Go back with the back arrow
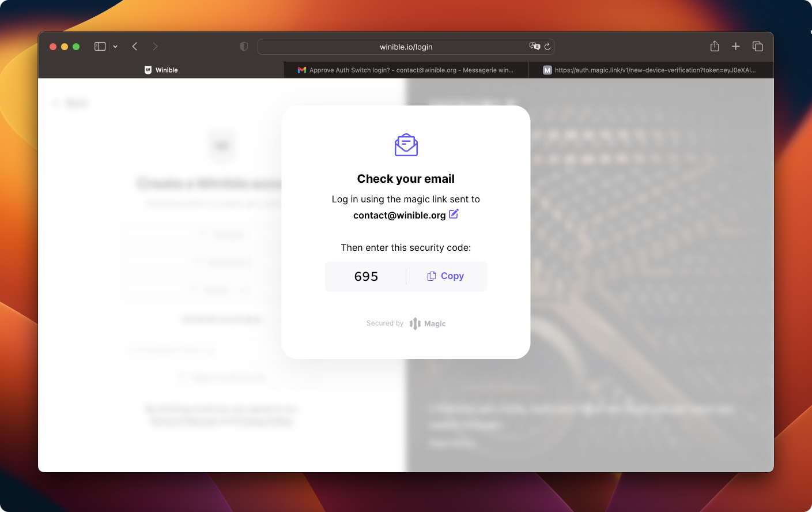This screenshot has width=812, height=512. [x=135, y=47]
